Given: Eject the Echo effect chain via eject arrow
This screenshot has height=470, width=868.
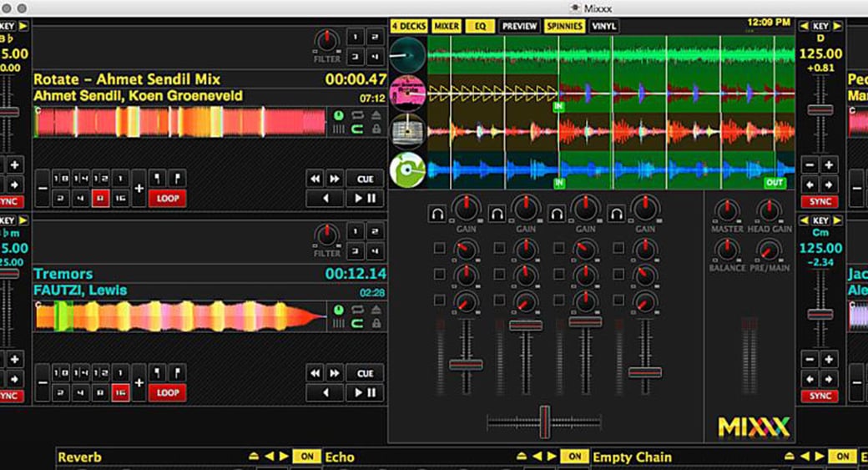Looking at the screenshot, I should point(522,457).
